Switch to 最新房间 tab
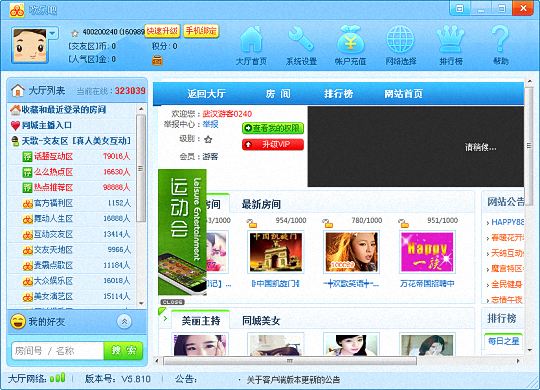The image size is (540, 390). click(261, 204)
